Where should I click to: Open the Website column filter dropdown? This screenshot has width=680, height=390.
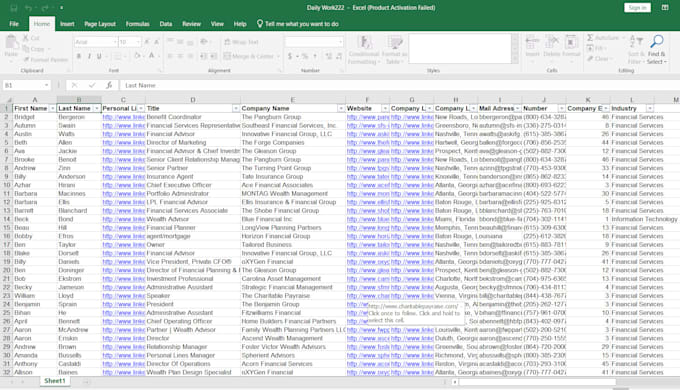(x=385, y=108)
